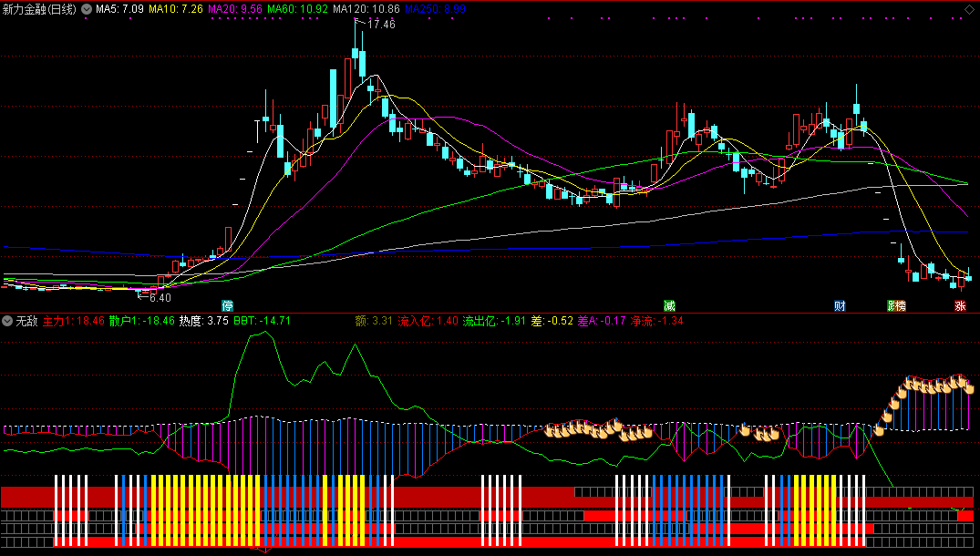Click the 净流: -1.34 value
Image resolution: width=980 pixels, height=556 pixels.
[657, 321]
